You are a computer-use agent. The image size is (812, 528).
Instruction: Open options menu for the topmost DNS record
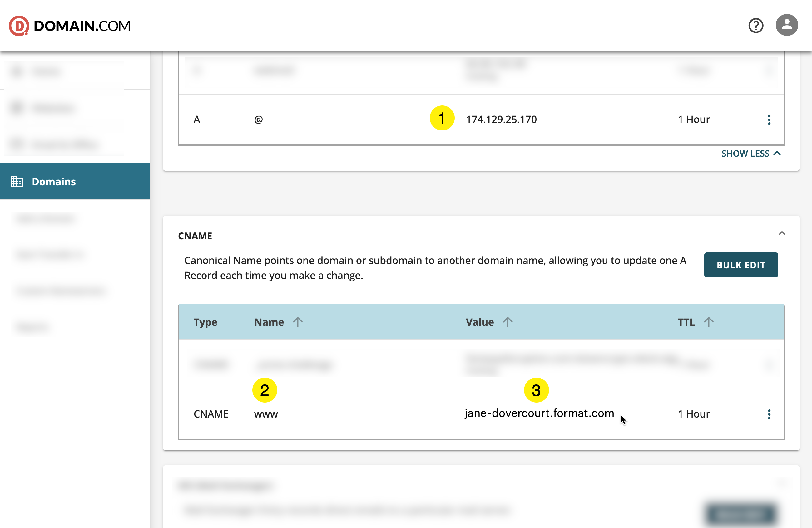click(769, 71)
